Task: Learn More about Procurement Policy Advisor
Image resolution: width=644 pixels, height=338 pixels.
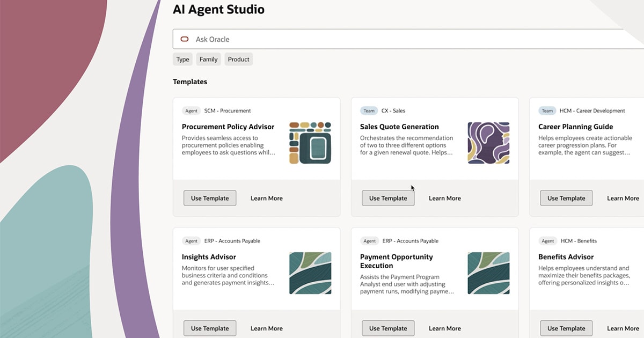Action: (267, 198)
